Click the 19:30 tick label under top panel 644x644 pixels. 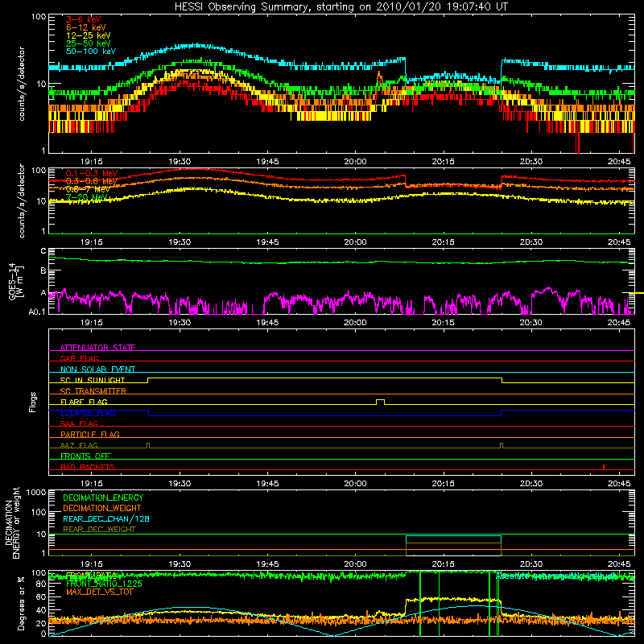[180, 162]
